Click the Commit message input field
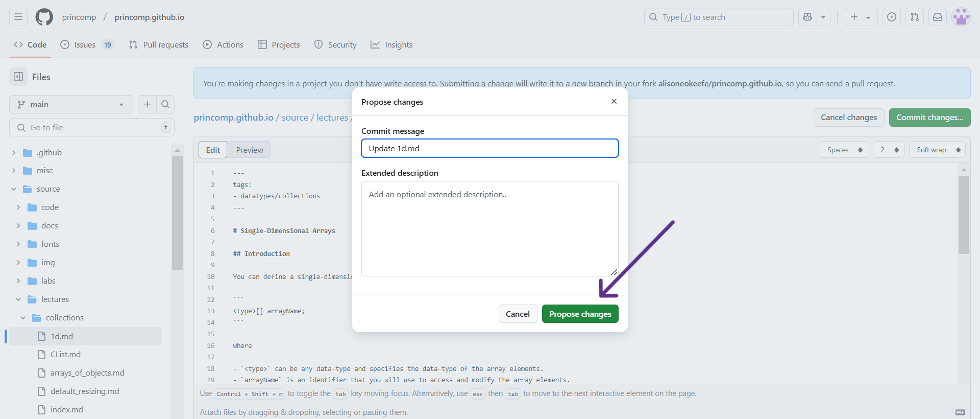 coord(490,148)
